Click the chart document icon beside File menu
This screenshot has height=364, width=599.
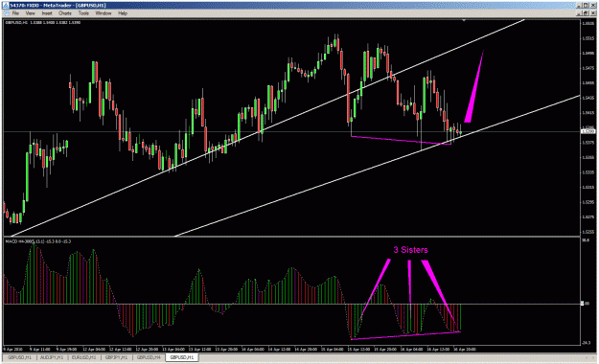6,13
